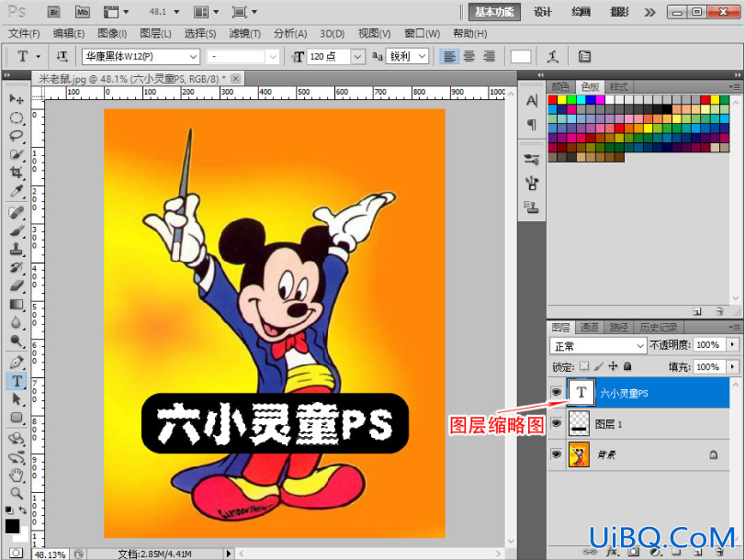Viewport: 745px width, 560px height.
Task: Open the font size dropdown 120 点
Action: point(357,57)
